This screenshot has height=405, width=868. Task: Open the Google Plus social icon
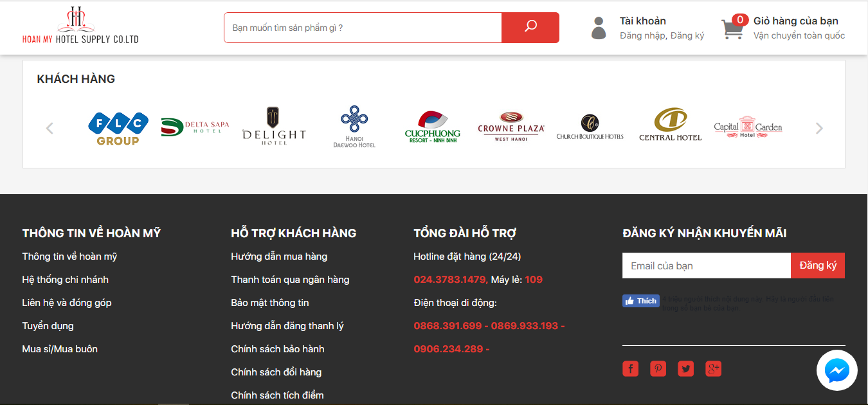(714, 368)
